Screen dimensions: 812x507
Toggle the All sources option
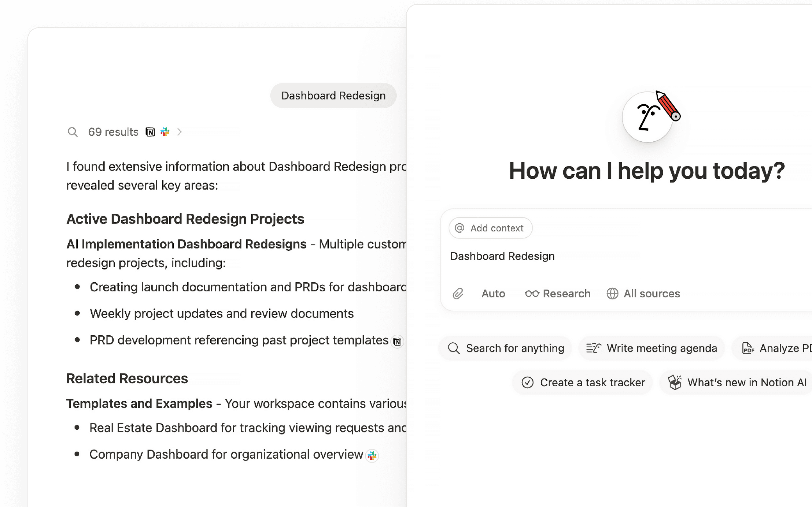643,293
